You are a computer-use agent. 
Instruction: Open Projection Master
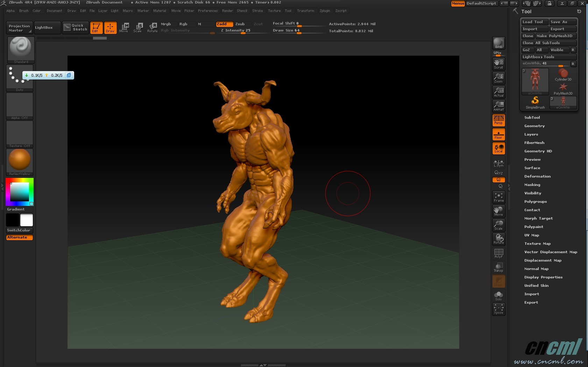click(19, 28)
